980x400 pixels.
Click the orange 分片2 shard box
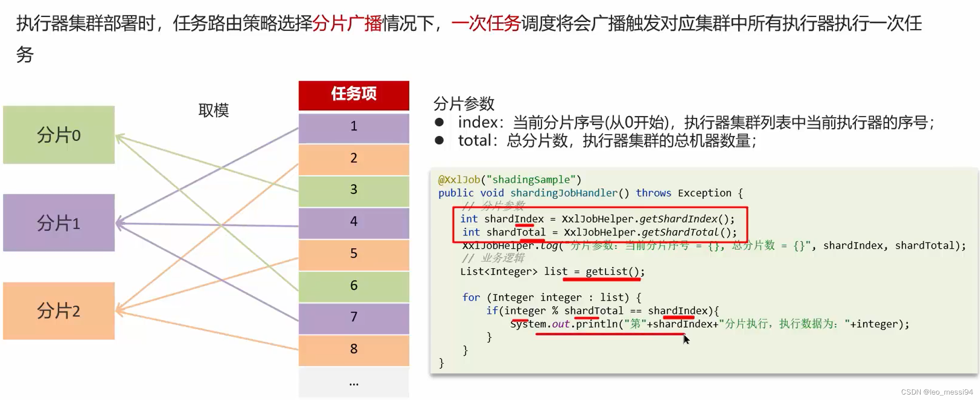click(x=59, y=311)
